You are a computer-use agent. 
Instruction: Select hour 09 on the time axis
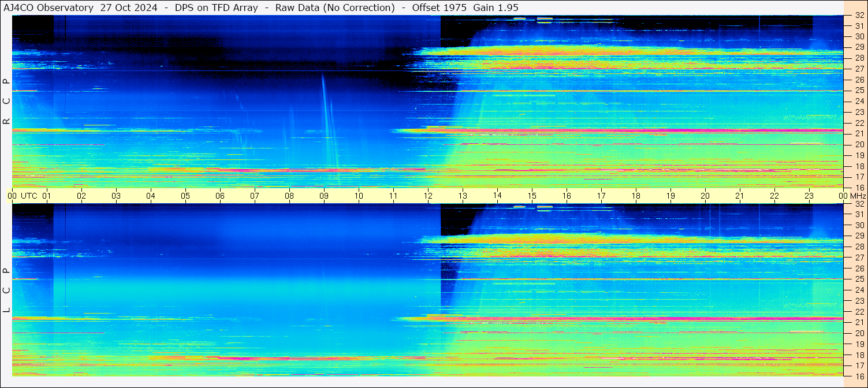click(x=324, y=196)
